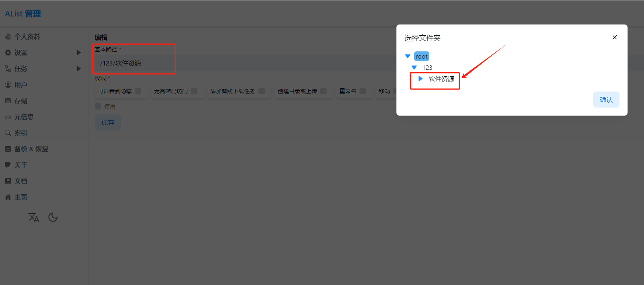Toggle the 停用 checkbox

98,106
